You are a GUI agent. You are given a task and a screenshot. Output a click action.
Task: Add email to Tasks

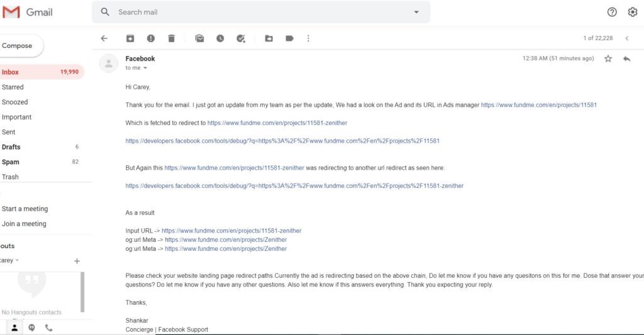pyautogui.click(x=241, y=38)
